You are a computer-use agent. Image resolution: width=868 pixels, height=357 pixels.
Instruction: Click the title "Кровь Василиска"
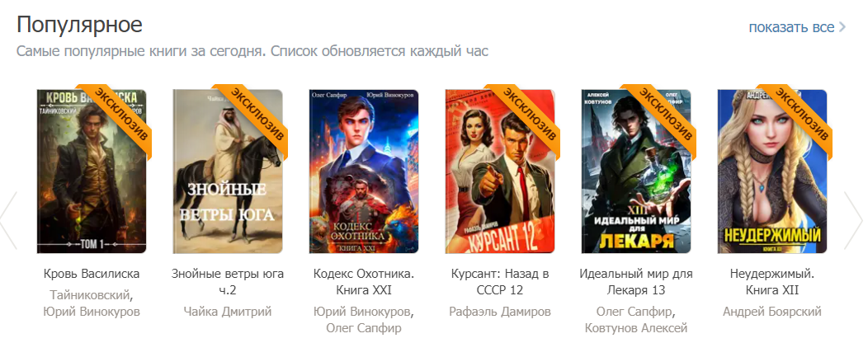point(92,274)
